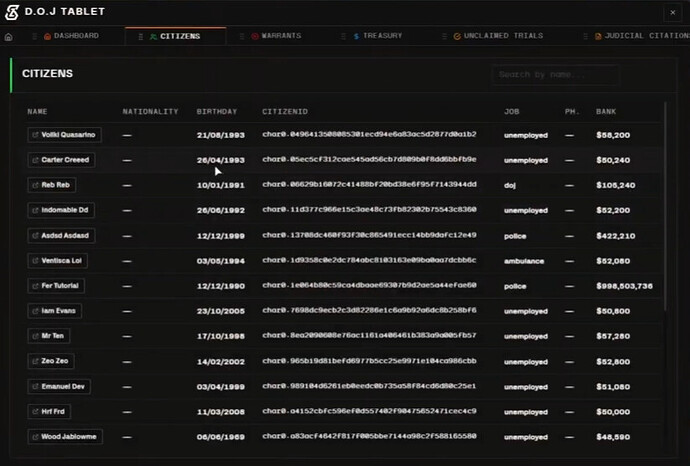Click the Unclaimed Trials checkmark icon
This screenshot has width=690, height=466.
[457, 36]
